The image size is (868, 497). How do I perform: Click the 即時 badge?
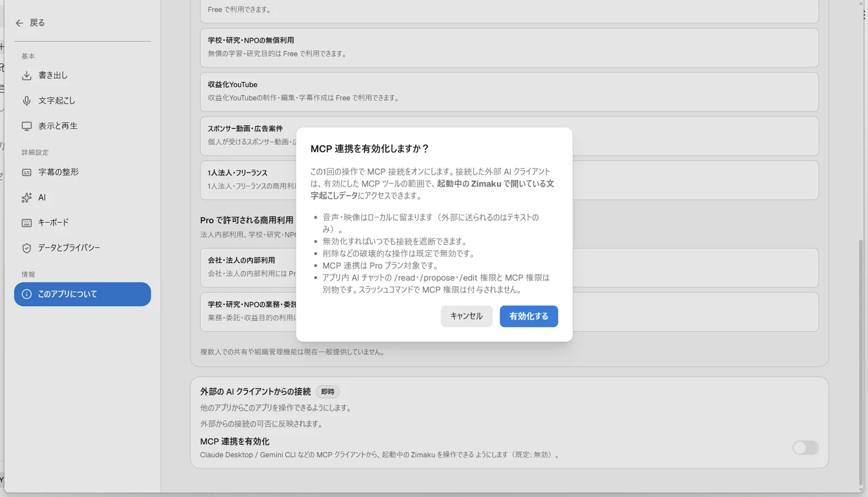coord(328,392)
